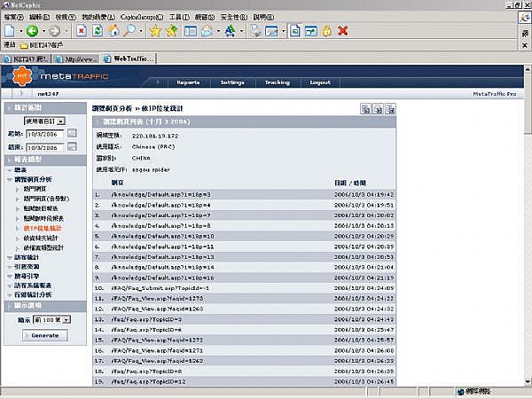Open the Settings navigation tab

pyautogui.click(x=232, y=82)
